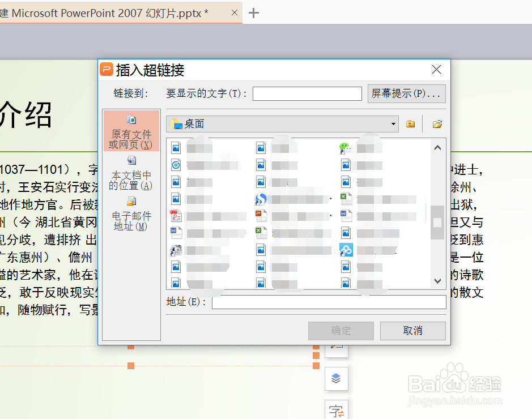Expand the 桌面 location dropdown
This screenshot has width=532, height=419.
pos(393,123)
